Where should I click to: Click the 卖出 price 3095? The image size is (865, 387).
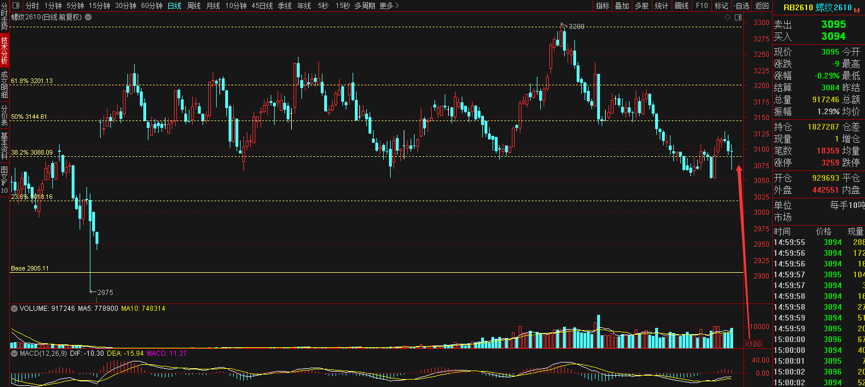833,25
